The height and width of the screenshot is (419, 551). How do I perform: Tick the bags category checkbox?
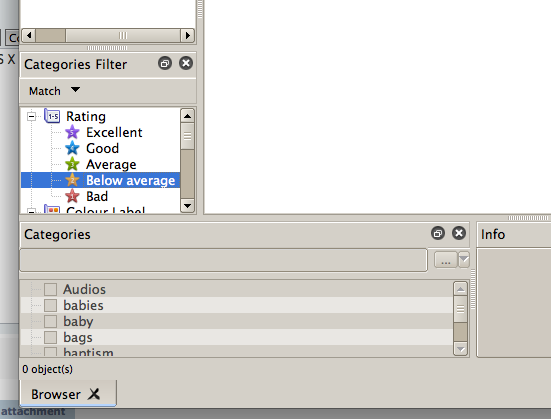[50, 337]
